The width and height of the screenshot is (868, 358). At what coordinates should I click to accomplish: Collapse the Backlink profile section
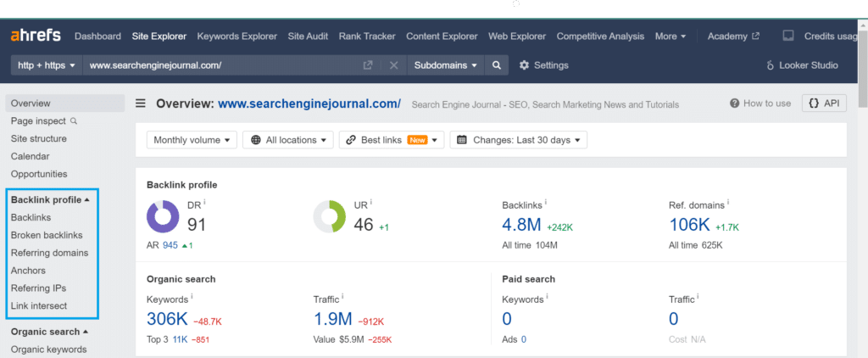[50, 199]
